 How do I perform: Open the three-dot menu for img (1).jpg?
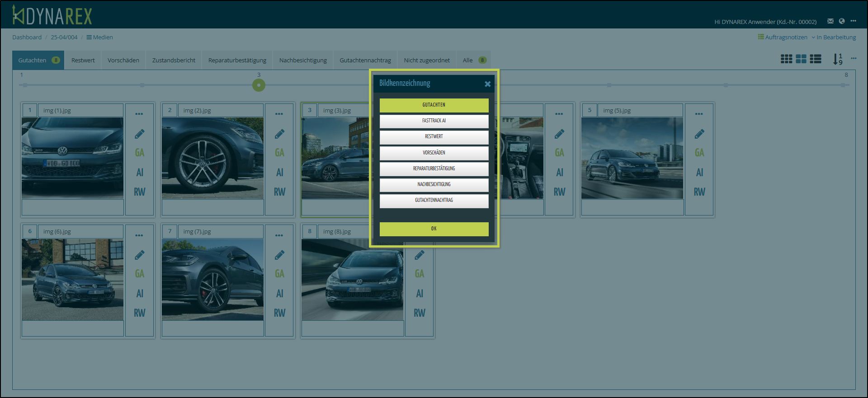139,114
